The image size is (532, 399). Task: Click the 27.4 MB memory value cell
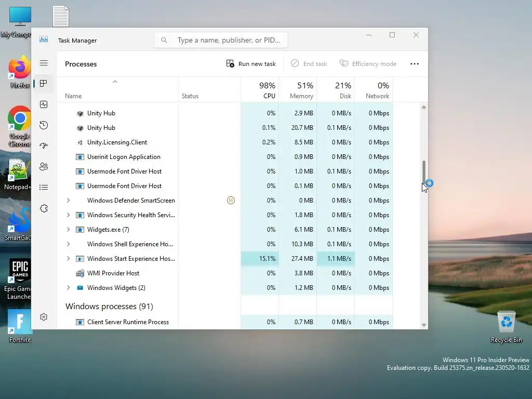298,259
